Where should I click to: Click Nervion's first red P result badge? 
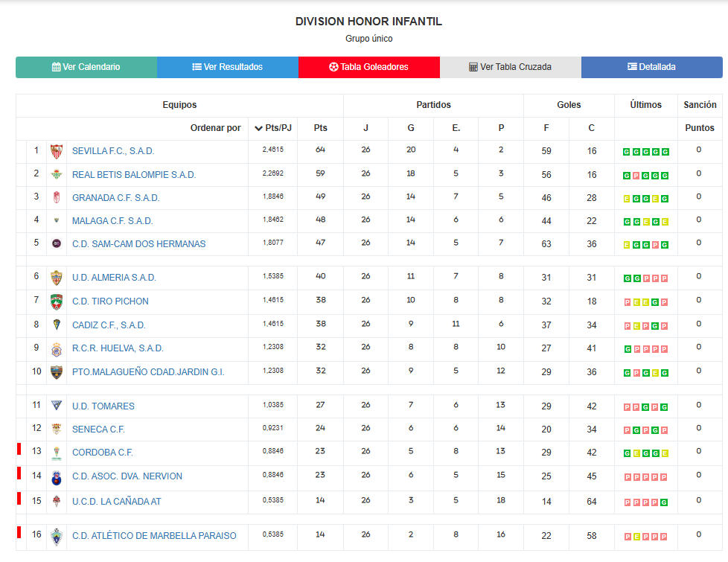[x=628, y=477]
